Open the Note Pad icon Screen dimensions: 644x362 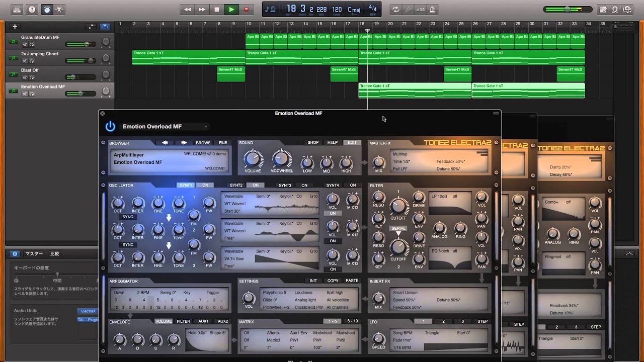click(x=603, y=9)
